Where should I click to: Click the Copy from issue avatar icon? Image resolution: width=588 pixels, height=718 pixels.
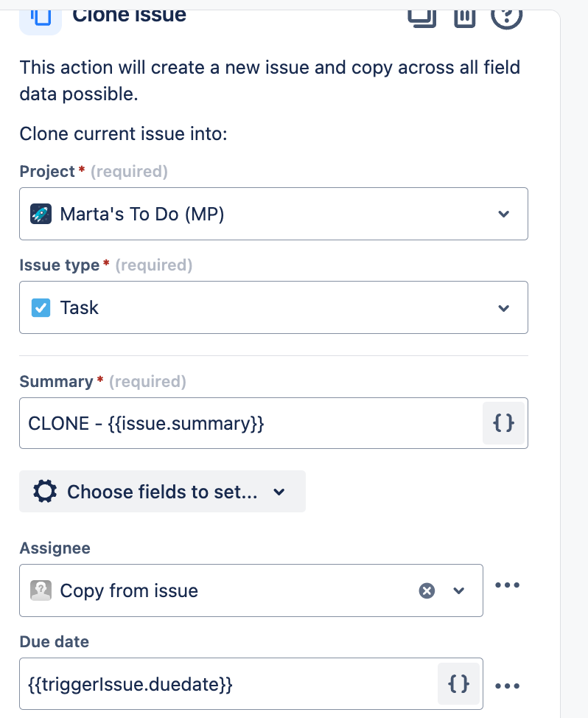click(x=41, y=590)
